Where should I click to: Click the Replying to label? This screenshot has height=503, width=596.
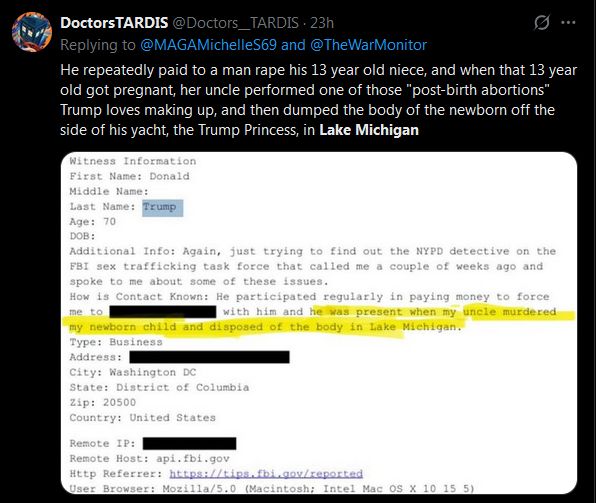(98, 45)
